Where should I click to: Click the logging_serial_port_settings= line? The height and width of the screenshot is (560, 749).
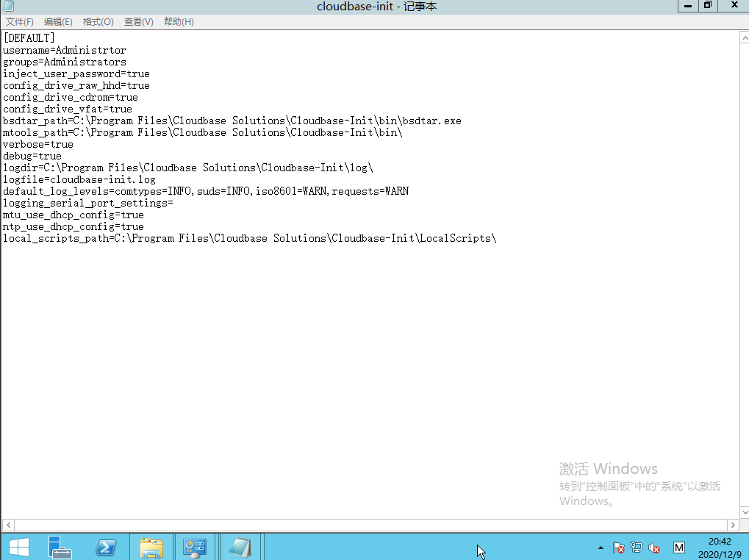pos(88,204)
